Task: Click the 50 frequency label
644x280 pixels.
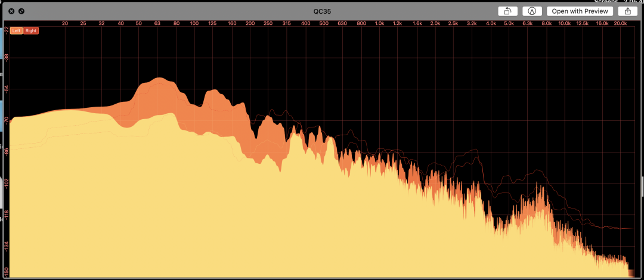Action: [139, 24]
